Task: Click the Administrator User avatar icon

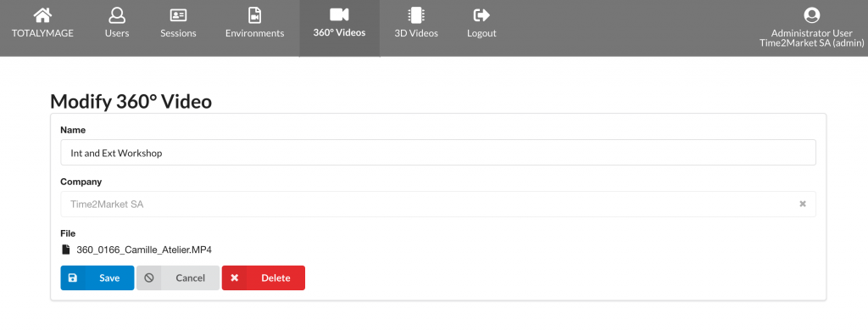Action: 811,15
